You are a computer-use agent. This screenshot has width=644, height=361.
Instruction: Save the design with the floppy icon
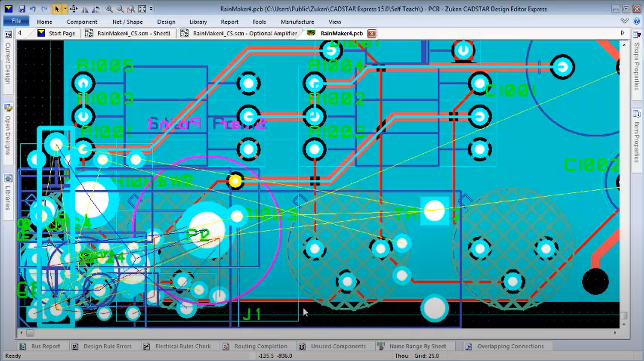pos(22,9)
